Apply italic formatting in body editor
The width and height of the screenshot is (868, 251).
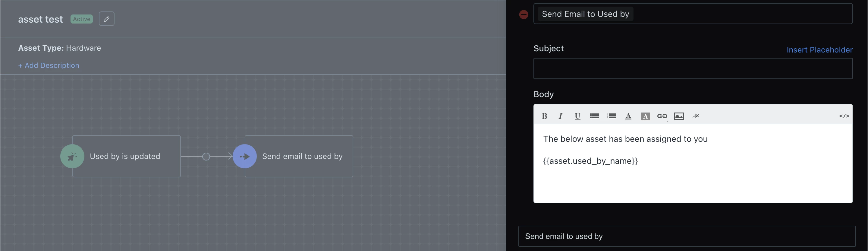[x=560, y=116]
